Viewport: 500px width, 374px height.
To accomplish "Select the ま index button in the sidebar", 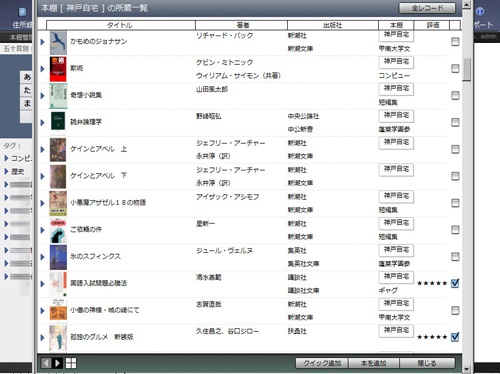I will [x=27, y=103].
